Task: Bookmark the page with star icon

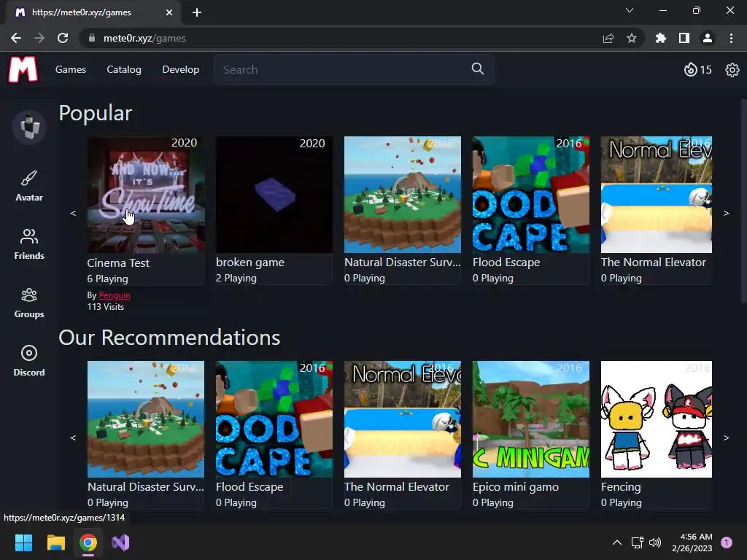Action: tap(632, 38)
